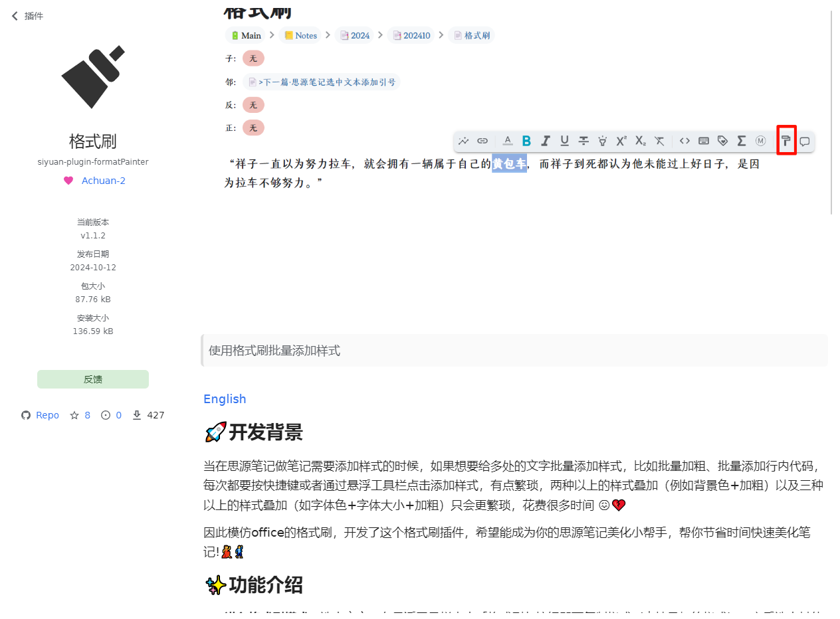This screenshot has height=619, width=840.
Task: Click the 2024 breadcrumb item
Action: point(355,36)
